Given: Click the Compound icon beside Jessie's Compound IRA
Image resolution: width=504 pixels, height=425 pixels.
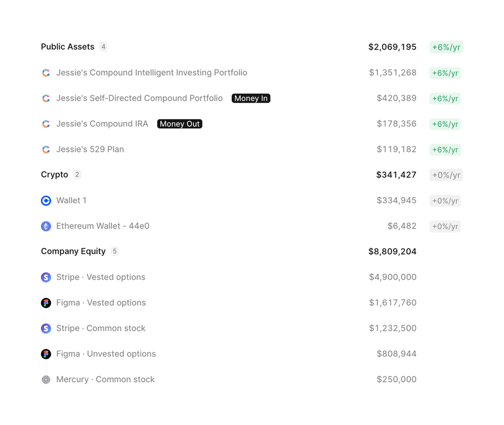Looking at the screenshot, I should pos(46,124).
